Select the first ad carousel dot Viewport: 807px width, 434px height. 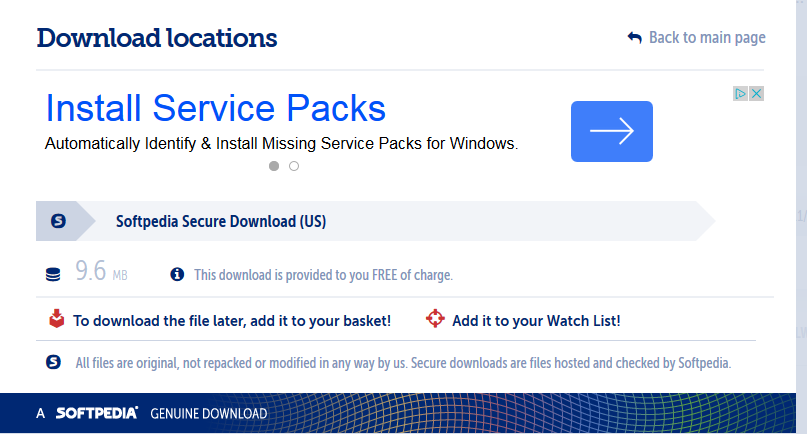(x=274, y=166)
